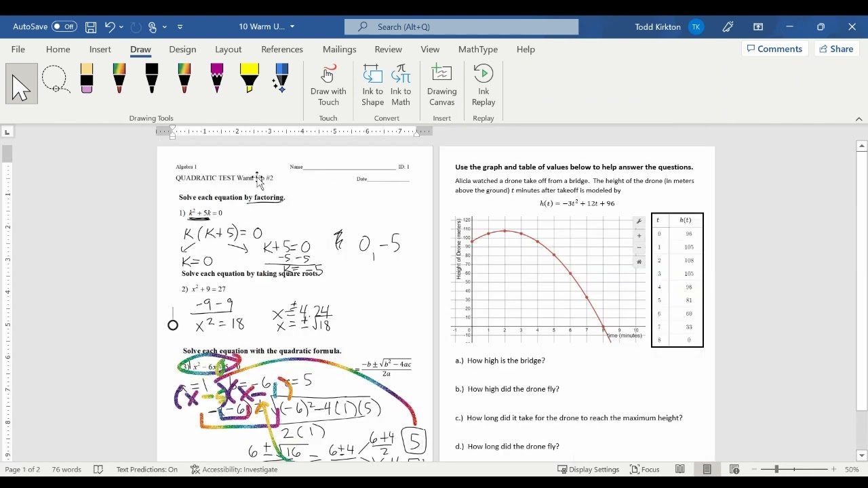The width and height of the screenshot is (868, 488).
Task: Click the touch/mouse mode icon
Action: (153, 27)
